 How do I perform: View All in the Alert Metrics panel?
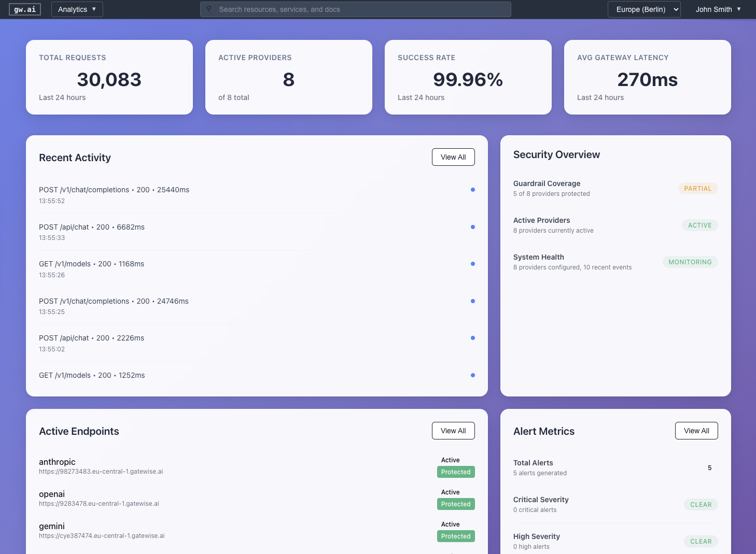696,431
